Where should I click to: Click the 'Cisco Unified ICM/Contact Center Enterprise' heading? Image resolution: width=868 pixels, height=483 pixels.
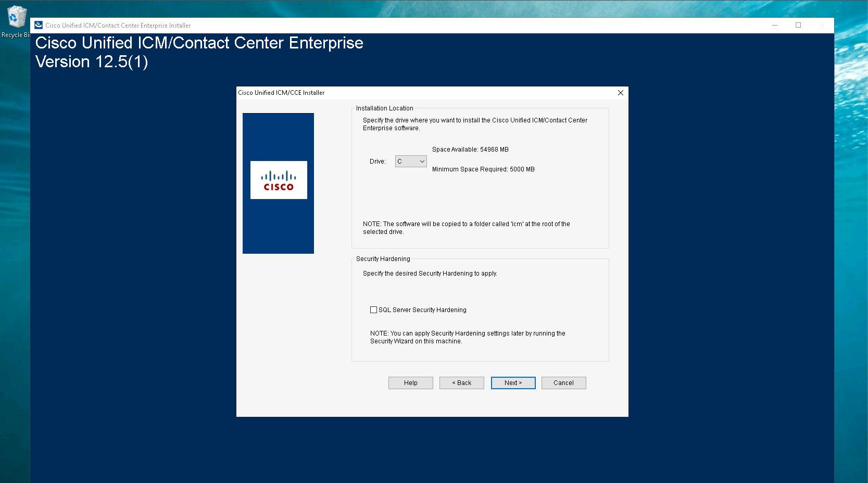(199, 43)
